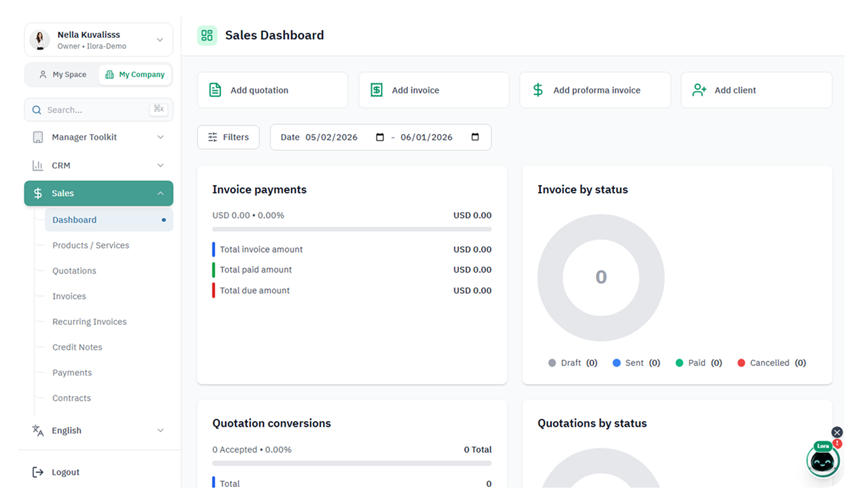
Task: Click the Add proforma invoice button
Action: point(595,90)
